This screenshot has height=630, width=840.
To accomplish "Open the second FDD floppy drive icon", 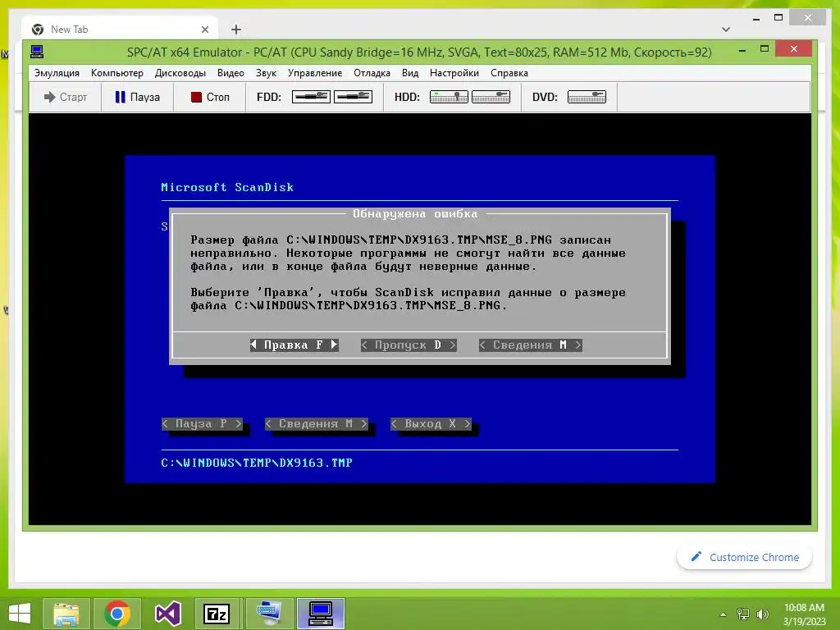I will (x=353, y=97).
